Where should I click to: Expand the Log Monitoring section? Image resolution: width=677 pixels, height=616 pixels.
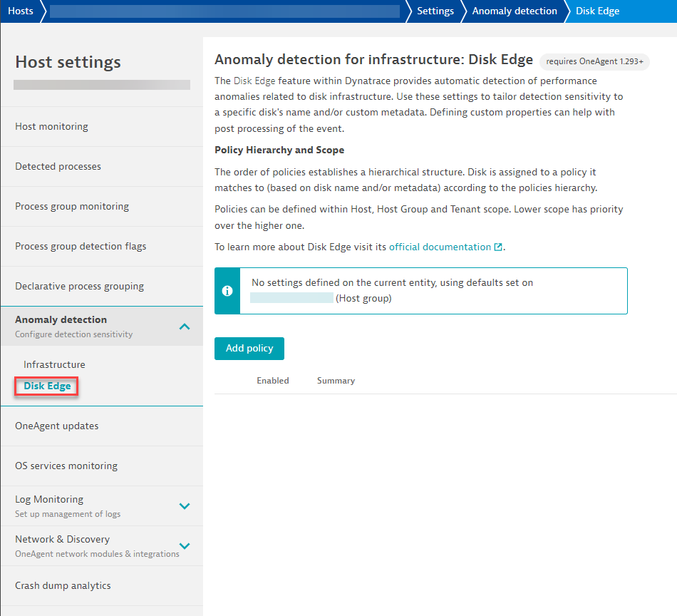tap(185, 506)
